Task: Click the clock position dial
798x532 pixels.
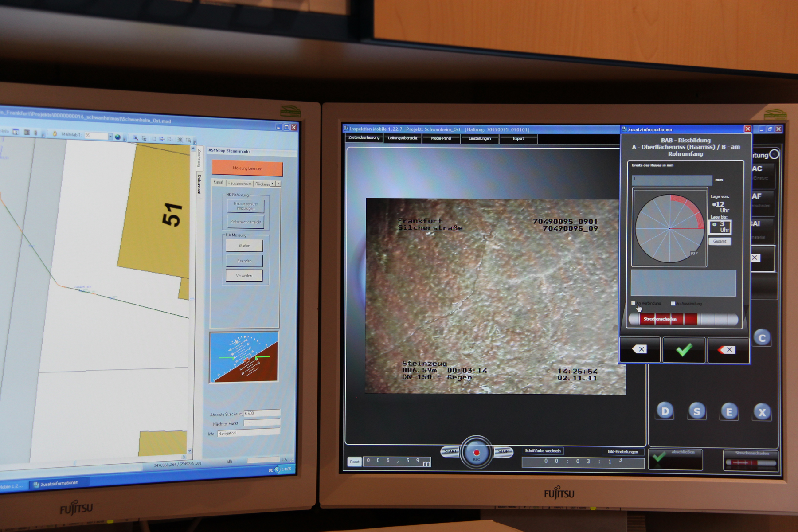Action: coord(669,228)
